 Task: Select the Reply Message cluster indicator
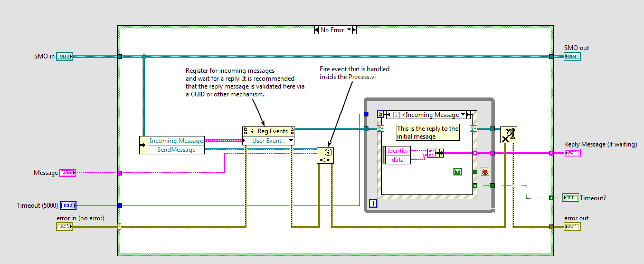[x=572, y=153]
